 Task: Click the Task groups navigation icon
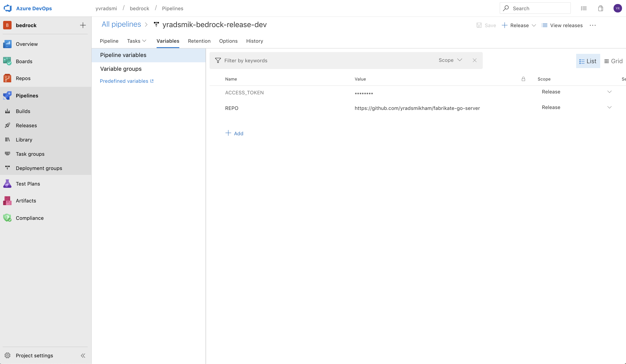point(8,154)
